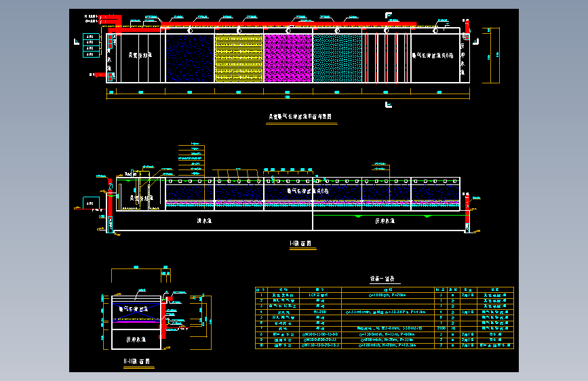The image size is (588, 381).
Task: Select the blue dotted filter cell in plan view
Action: [x=190, y=58]
